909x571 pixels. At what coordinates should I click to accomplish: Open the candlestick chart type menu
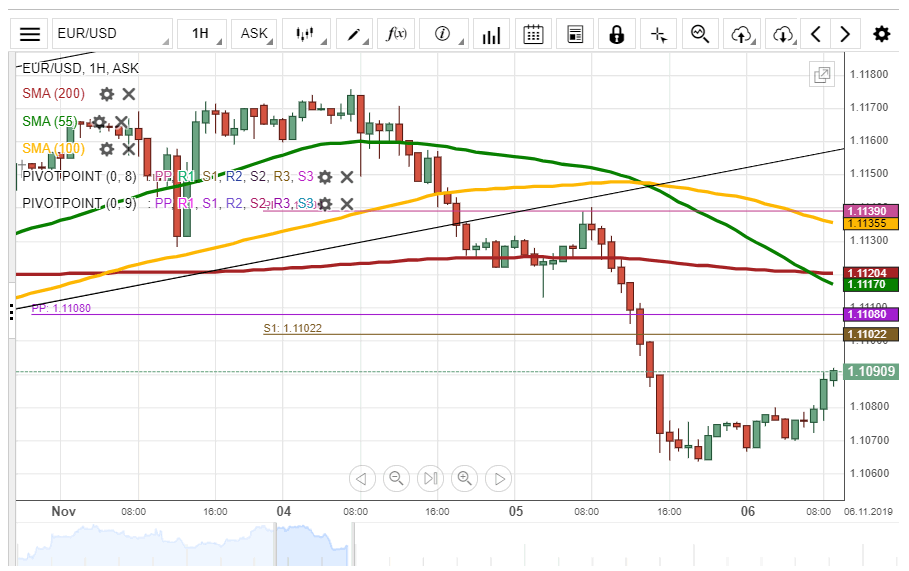pos(305,34)
